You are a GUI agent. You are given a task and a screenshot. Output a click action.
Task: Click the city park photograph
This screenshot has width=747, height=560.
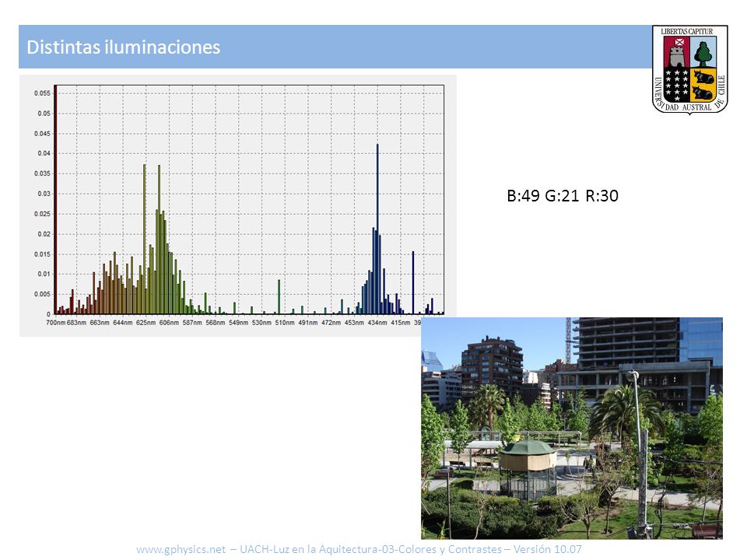(572, 428)
